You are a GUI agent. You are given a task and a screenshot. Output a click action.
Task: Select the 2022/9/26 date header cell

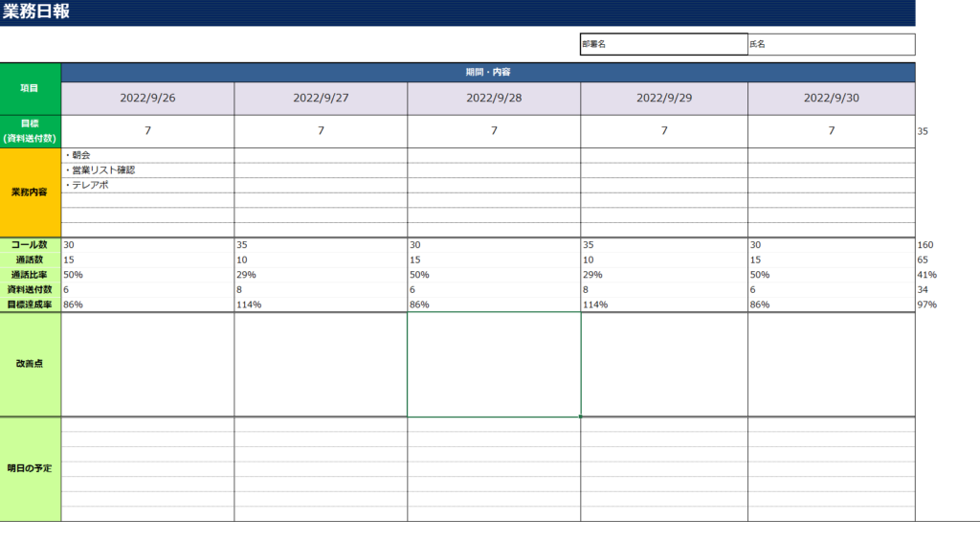point(147,98)
